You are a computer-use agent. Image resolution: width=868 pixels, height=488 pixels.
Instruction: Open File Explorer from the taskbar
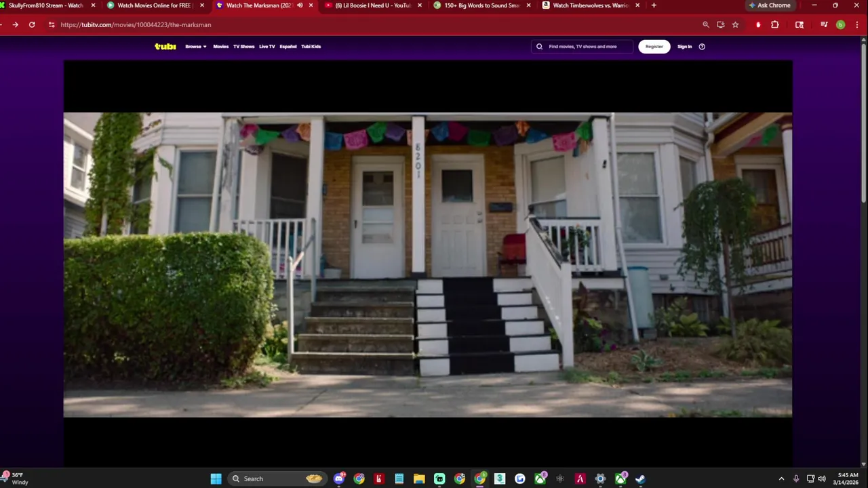419,479
